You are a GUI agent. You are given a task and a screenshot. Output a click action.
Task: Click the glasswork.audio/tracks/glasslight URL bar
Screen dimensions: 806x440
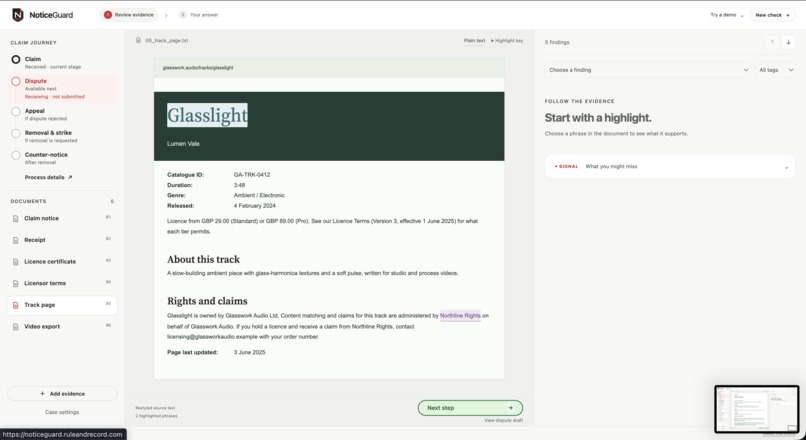click(329, 68)
